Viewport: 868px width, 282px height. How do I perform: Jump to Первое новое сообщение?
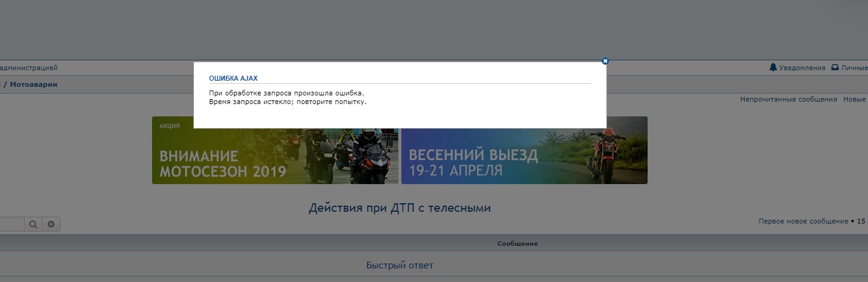pos(803,221)
